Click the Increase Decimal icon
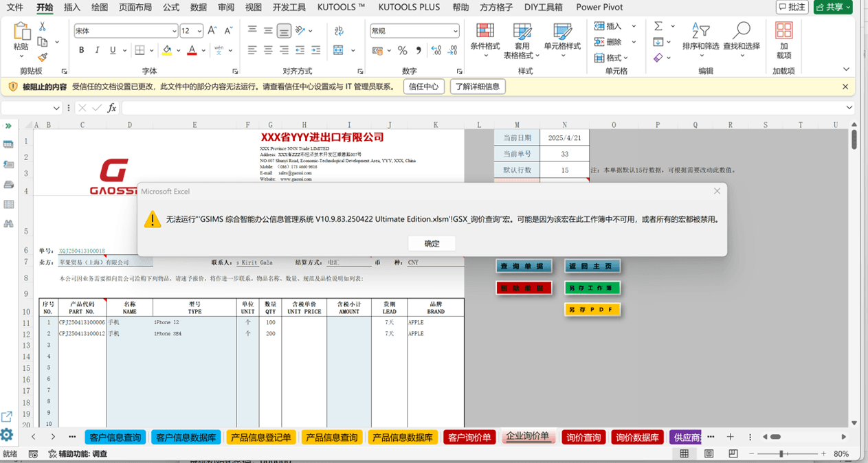The height and width of the screenshot is (463, 868). pyautogui.click(x=436, y=50)
